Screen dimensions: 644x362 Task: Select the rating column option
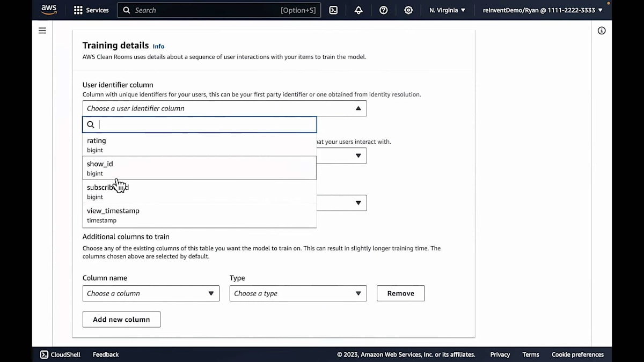tap(199, 145)
